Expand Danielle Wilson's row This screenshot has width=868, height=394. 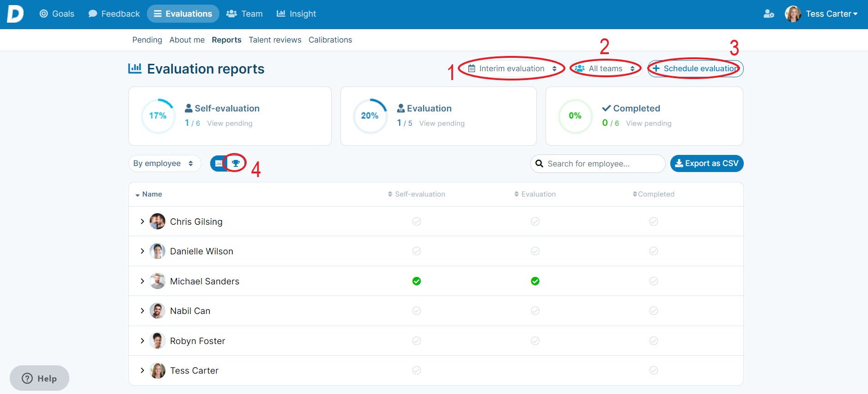pyautogui.click(x=142, y=251)
